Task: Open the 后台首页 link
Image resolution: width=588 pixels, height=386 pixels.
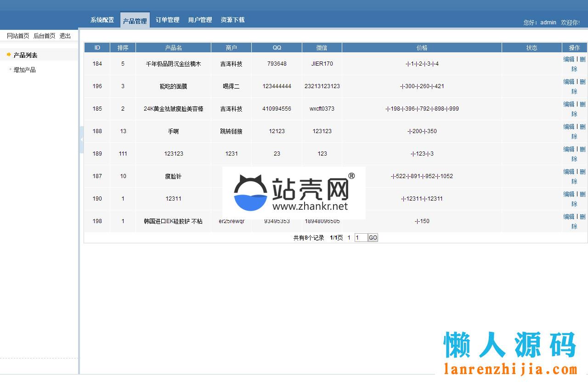Action: click(x=45, y=36)
